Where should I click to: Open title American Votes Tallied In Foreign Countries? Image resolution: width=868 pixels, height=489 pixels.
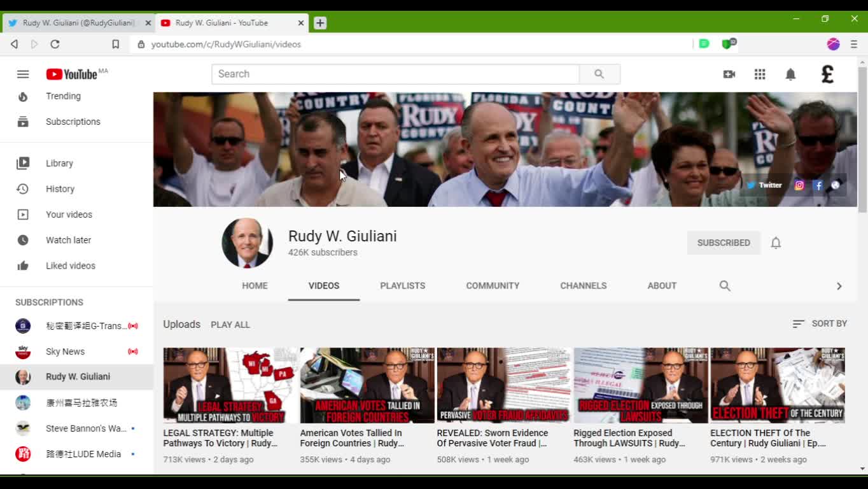coord(352,438)
